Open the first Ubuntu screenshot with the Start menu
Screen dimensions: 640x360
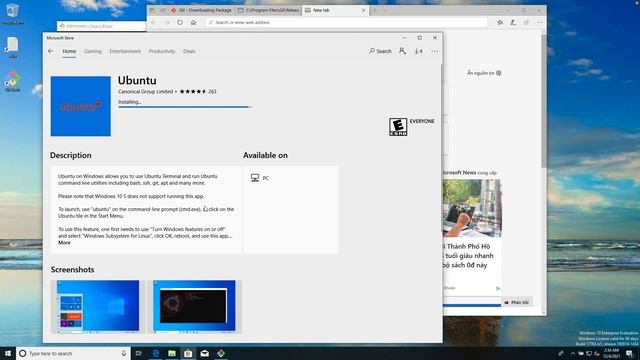[98, 306]
